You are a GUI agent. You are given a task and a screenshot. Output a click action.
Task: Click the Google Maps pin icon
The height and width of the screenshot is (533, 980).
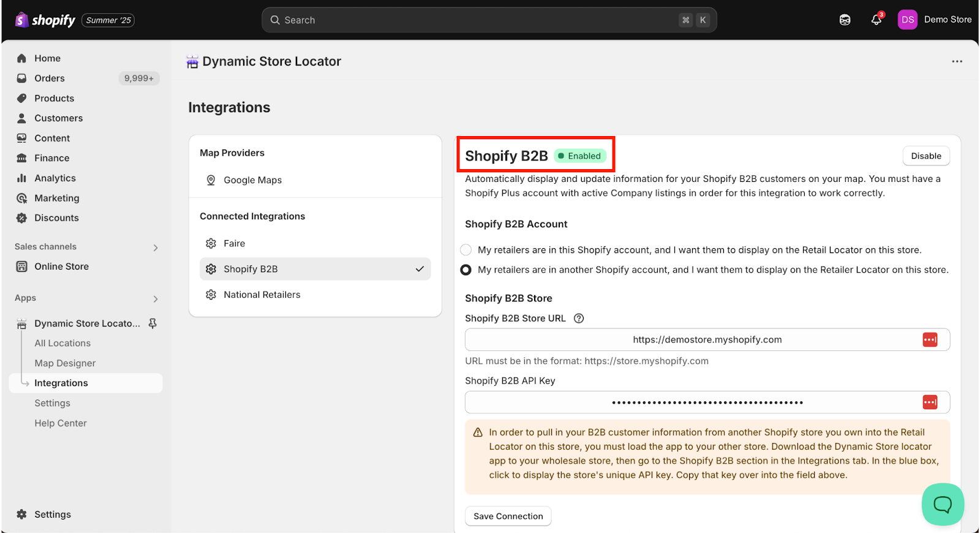(x=211, y=180)
